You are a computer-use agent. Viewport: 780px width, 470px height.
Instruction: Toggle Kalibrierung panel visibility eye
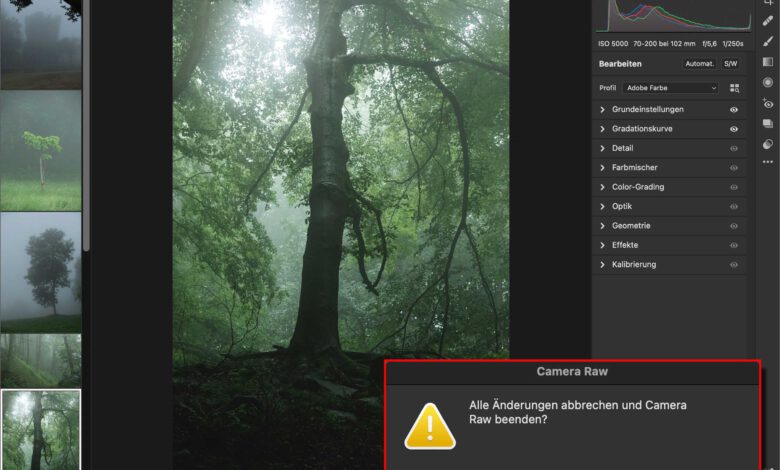pyautogui.click(x=734, y=265)
